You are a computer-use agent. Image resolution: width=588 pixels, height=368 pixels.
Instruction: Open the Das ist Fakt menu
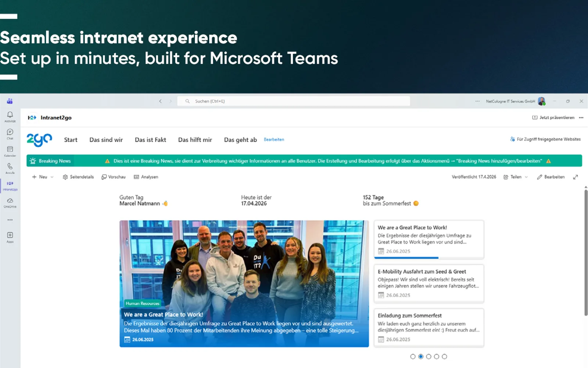pyautogui.click(x=150, y=140)
